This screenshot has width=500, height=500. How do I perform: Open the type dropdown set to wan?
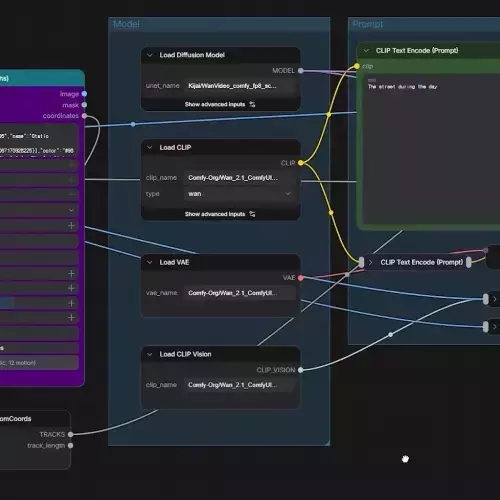[239, 194]
